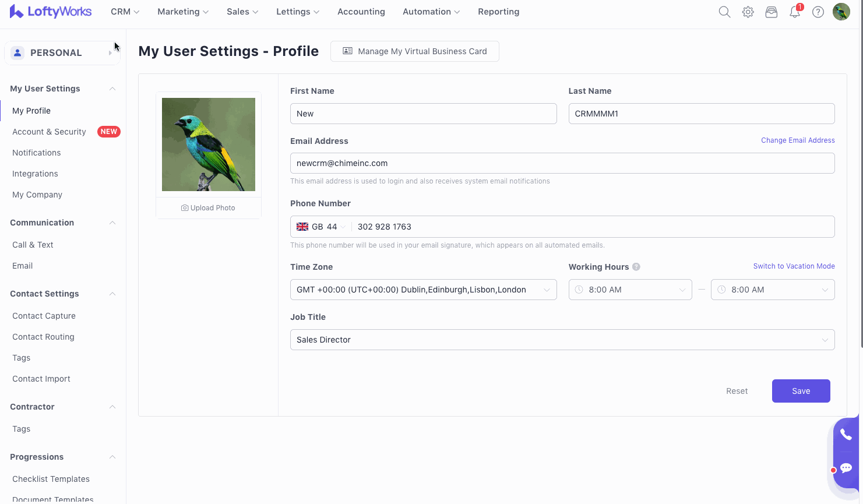Viewport: 863px width, 504px height.
Task: Open the floating chat bubble icon
Action: 846,468
